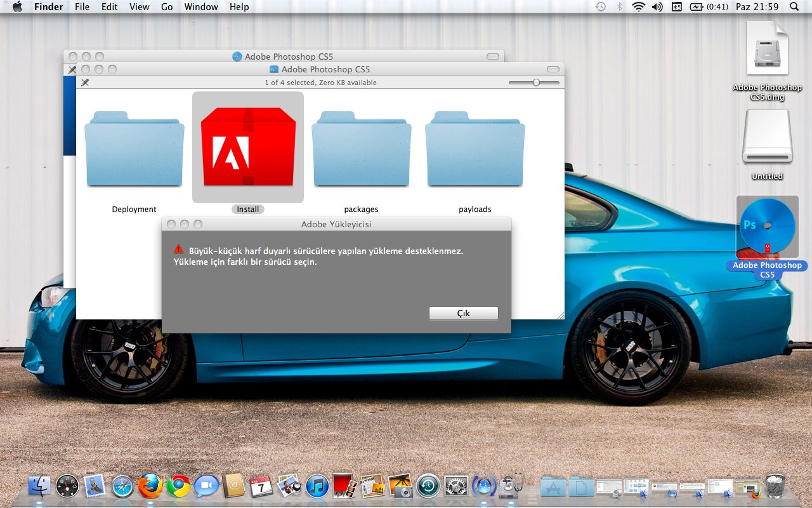Launch iTunes from the Dock

point(317,486)
